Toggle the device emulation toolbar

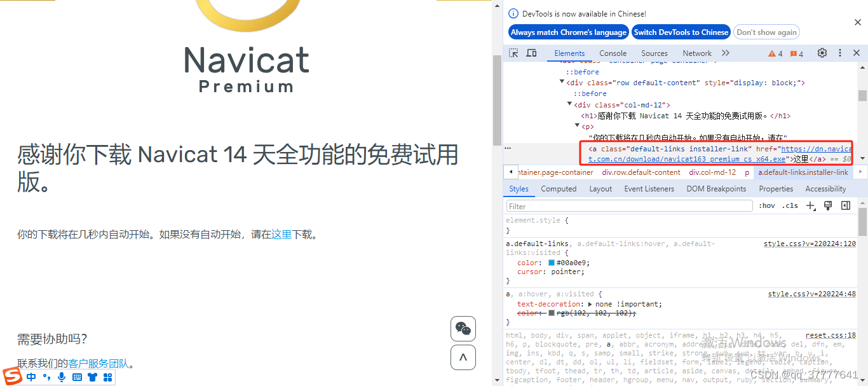pyautogui.click(x=532, y=53)
